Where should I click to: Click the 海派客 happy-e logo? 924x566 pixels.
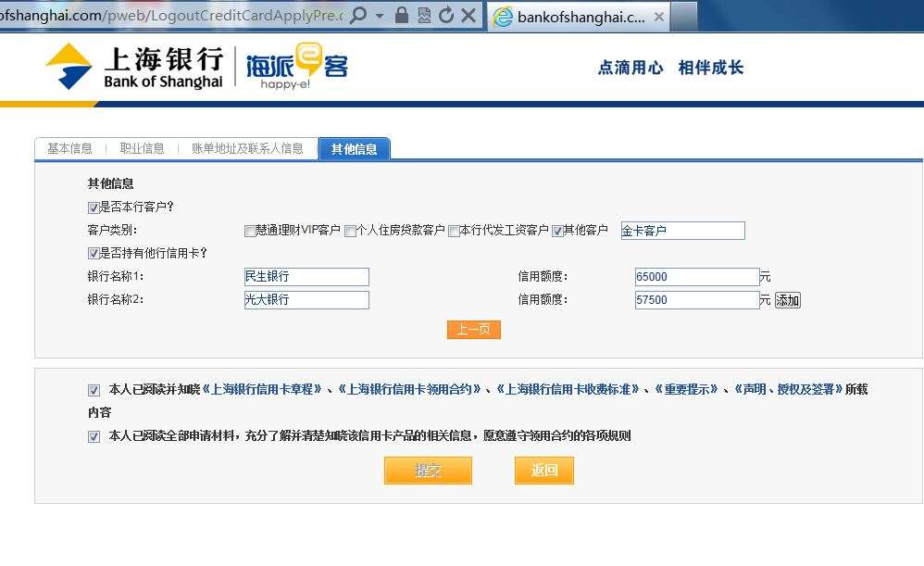296,66
